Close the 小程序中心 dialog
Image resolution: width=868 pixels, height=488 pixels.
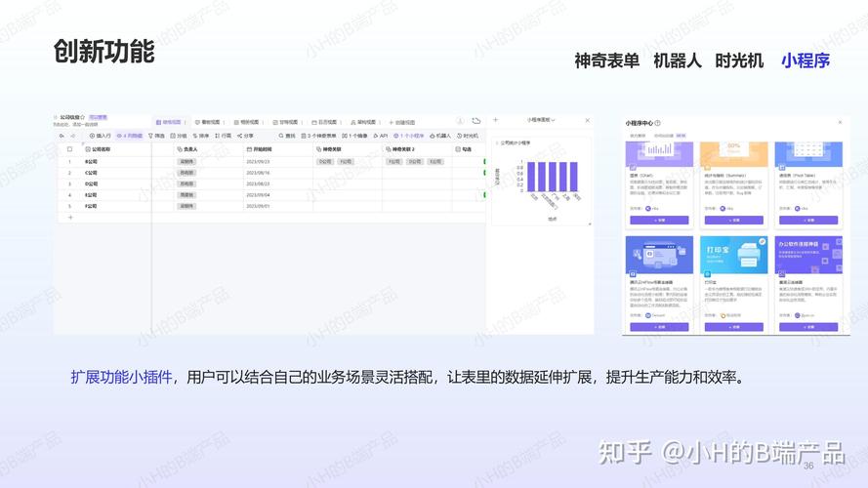(840, 122)
